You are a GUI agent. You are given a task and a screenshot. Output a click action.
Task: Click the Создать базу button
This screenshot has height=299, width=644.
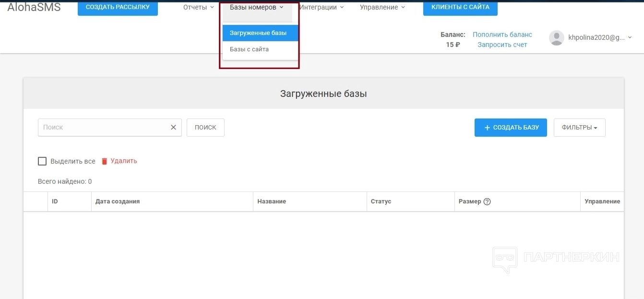point(511,128)
